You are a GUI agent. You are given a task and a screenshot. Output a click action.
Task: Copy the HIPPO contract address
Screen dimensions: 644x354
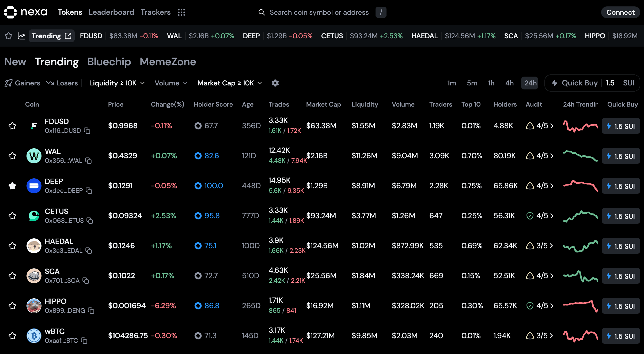(91, 311)
